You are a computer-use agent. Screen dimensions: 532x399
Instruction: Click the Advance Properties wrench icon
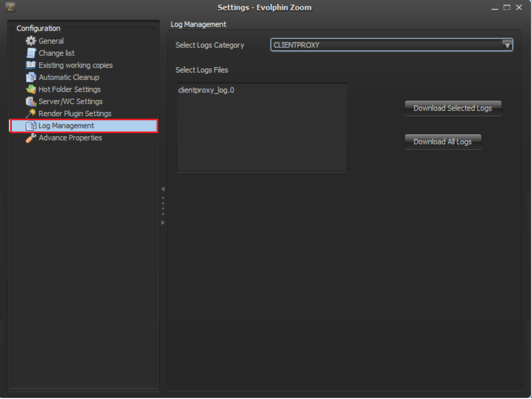(x=31, y=138)
